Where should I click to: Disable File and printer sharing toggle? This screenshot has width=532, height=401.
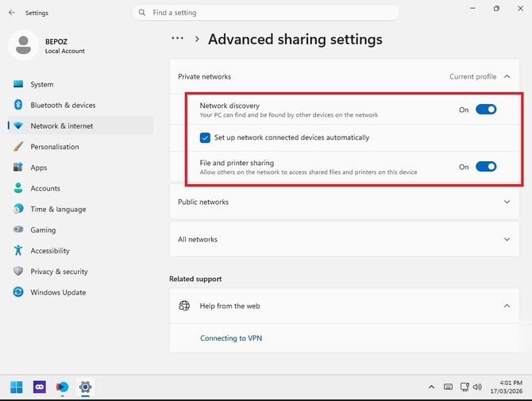pyautogui.click(x=486, y=167)
